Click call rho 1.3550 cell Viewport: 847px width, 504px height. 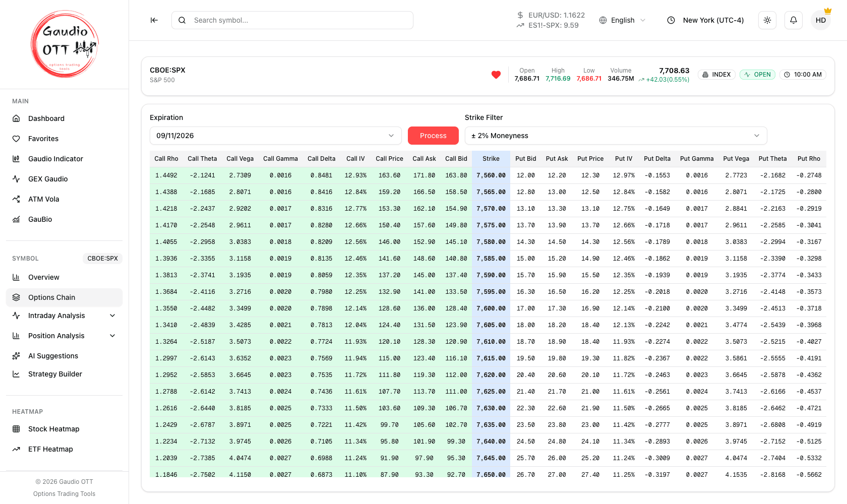pos(166,308)
